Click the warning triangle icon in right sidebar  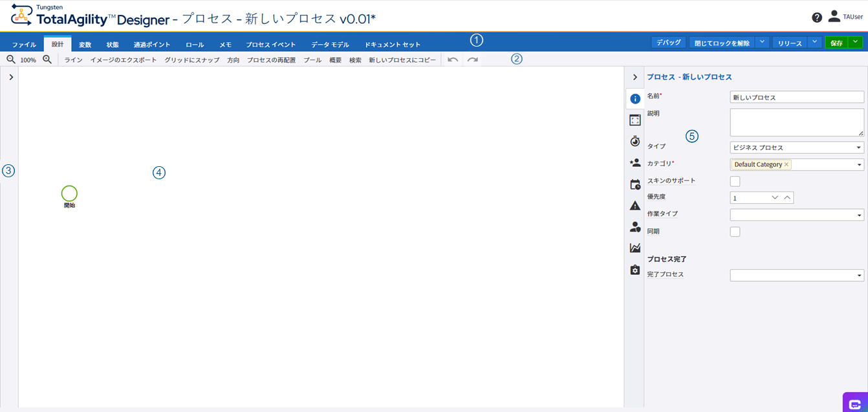pyautogui.click(x=635, y=206)
